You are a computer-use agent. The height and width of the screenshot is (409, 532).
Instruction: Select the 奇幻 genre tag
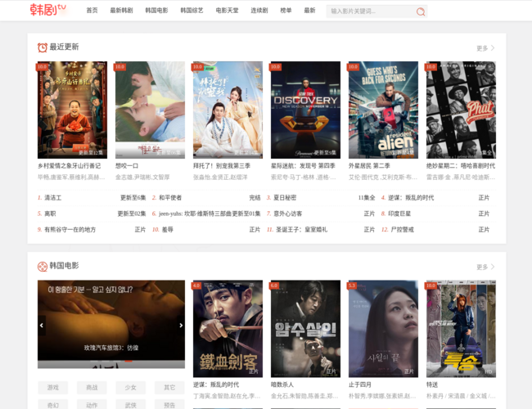[x=53, y=405]
